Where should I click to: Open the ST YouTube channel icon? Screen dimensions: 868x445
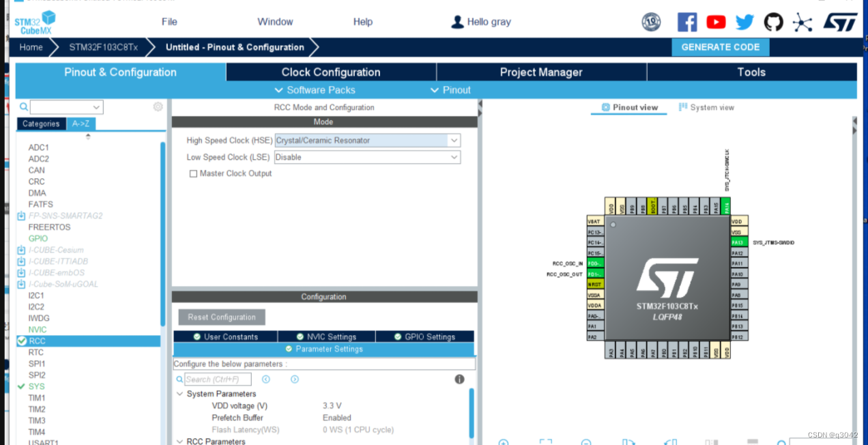point(716,22)
